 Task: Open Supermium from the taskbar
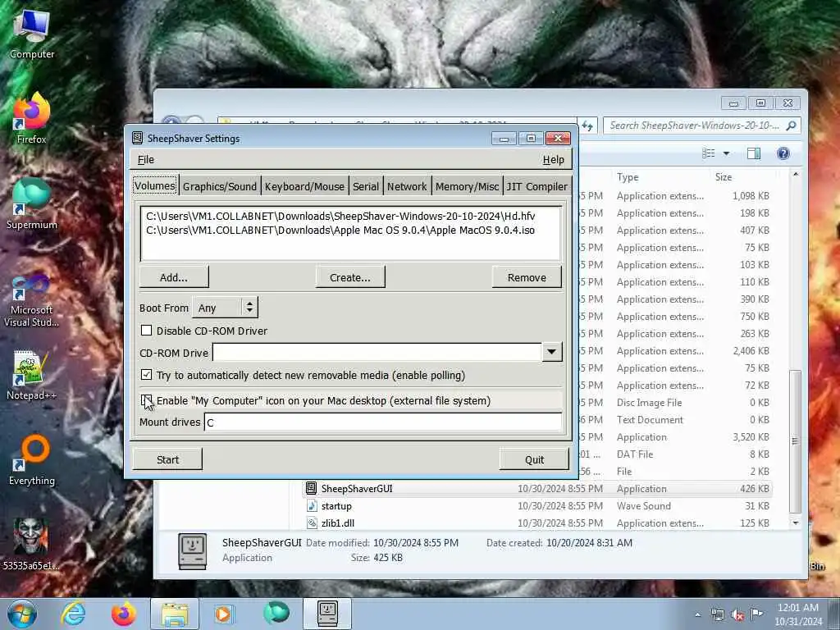[x=276, y=614]
